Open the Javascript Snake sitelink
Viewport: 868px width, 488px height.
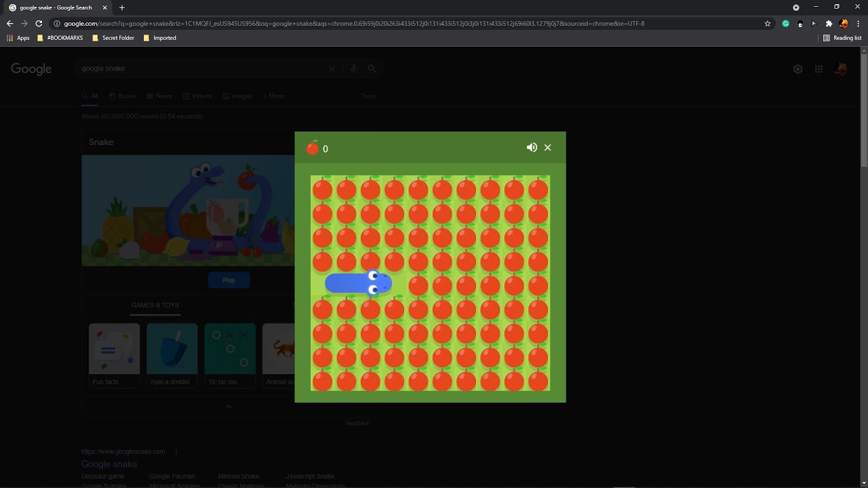(x=310, y=476)
